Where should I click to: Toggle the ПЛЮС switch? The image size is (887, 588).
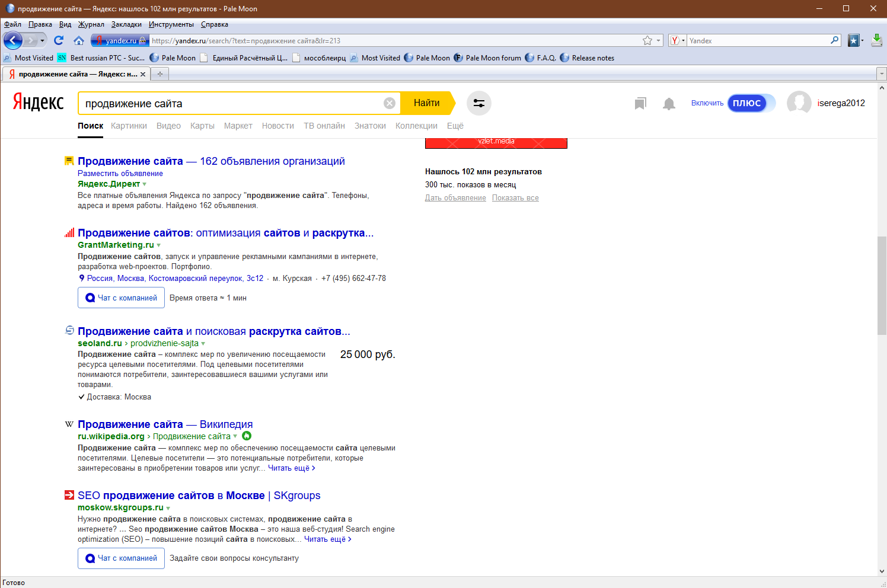(x=751, y=103)
